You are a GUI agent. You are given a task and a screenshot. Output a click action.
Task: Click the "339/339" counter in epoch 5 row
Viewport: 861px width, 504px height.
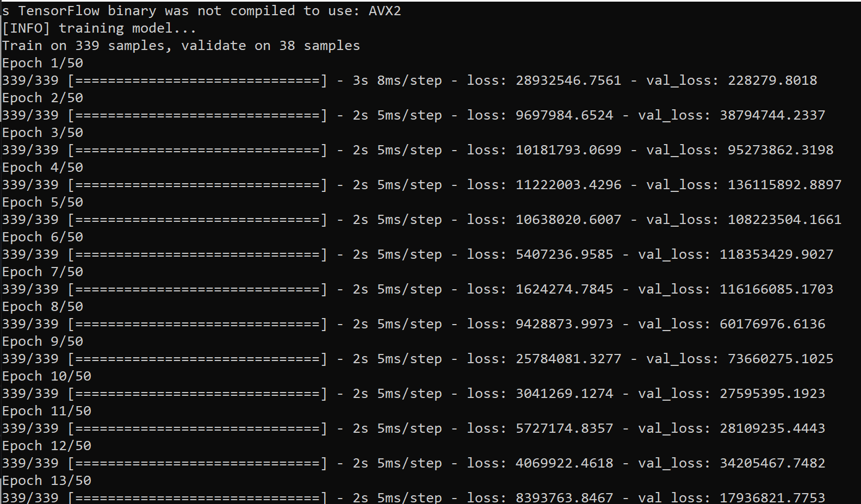[30, 220]
